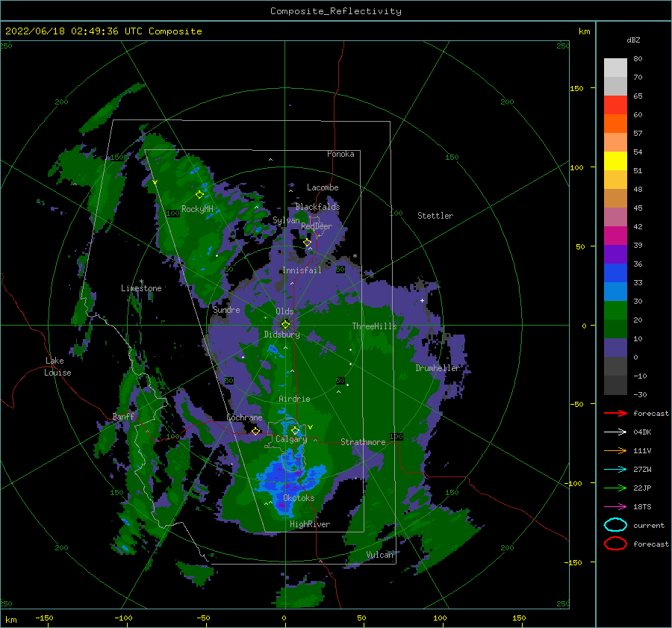672x628 pixels.
Task: Click the Sylvan label
Action: tap(286, 220)
